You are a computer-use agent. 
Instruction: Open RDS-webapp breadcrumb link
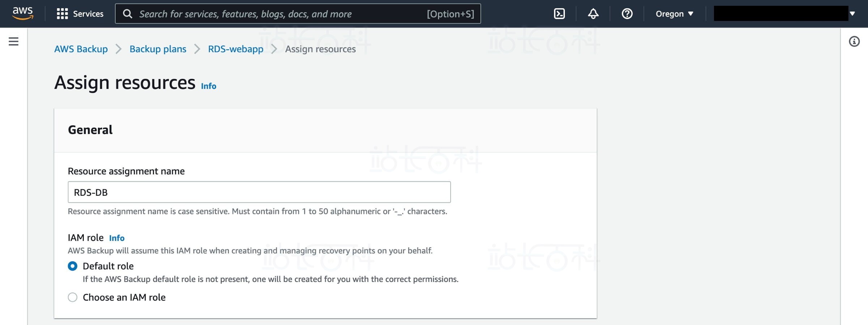tap(236, 49)
